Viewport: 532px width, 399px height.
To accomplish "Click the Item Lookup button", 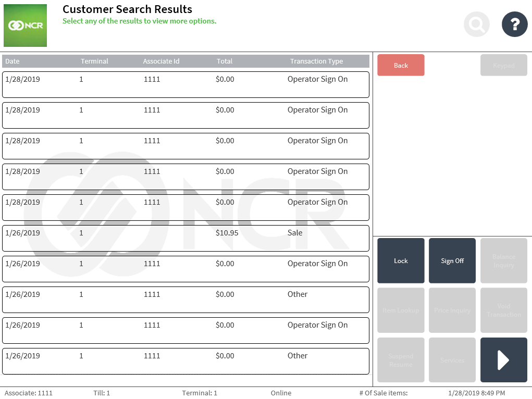I will click(x=401, y=310).
